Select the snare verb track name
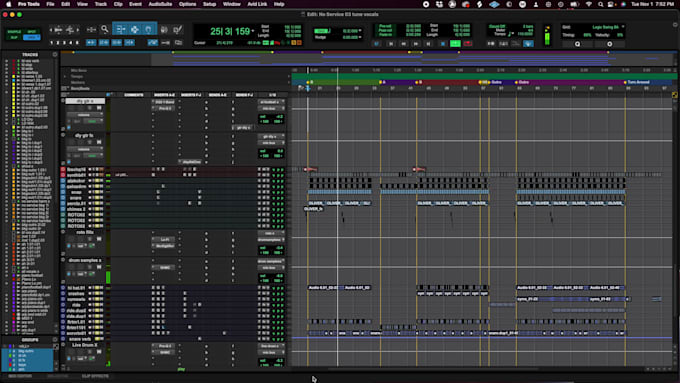The width and height of the screenshot is (680, 383). [79, 339]
